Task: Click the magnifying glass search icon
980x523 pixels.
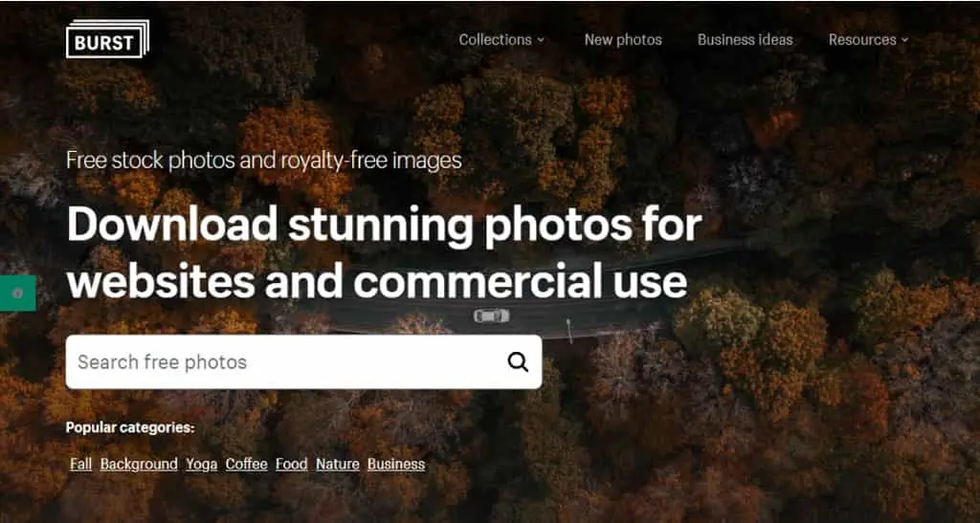Action: point(518,362)
